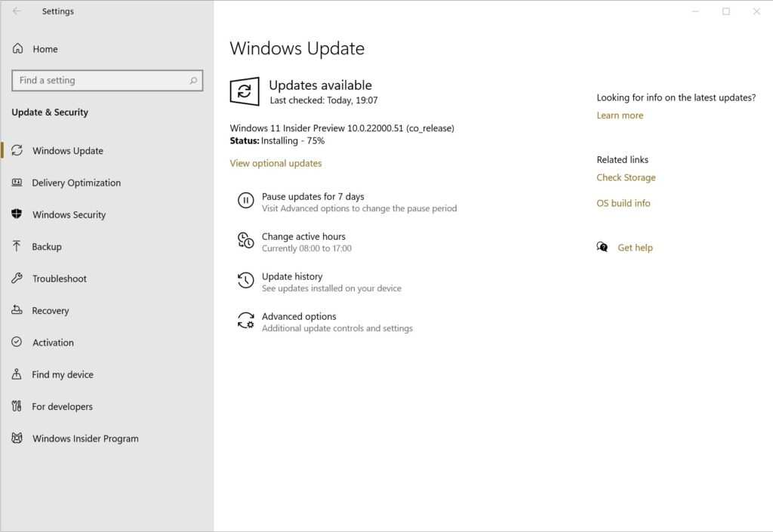Click the Backup upload arrow icon

[x=17, y=247]
